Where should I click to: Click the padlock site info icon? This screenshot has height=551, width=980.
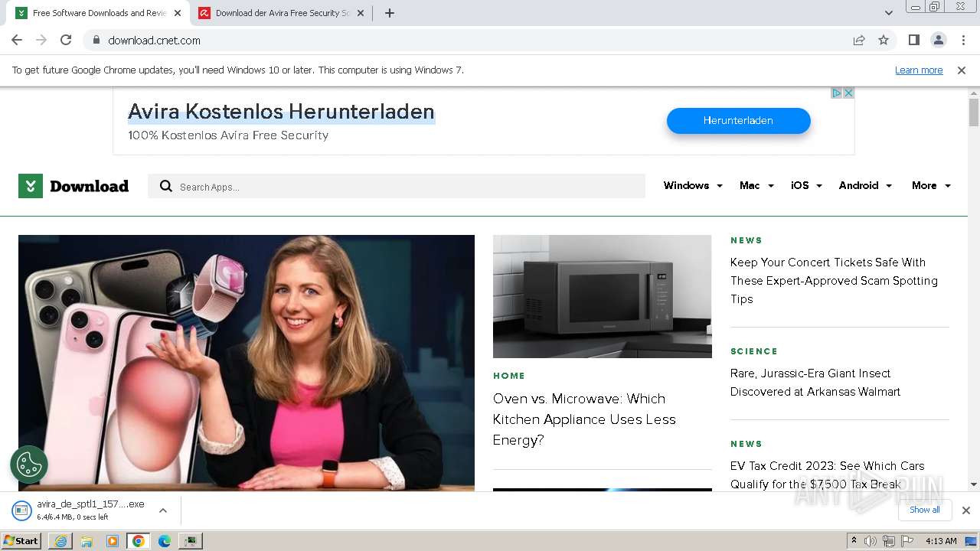tap(96, 40)
